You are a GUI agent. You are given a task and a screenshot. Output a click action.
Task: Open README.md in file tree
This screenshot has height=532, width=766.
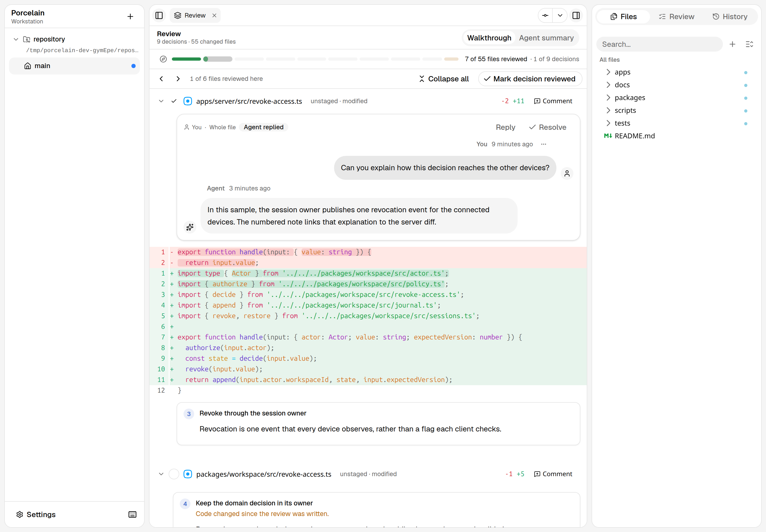[x=634, y=136]
